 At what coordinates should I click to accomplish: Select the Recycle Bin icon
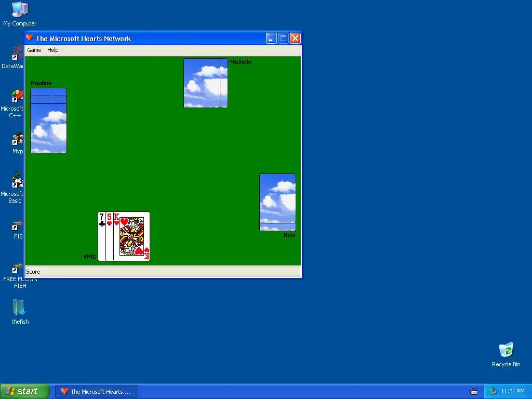click(506, 354)
